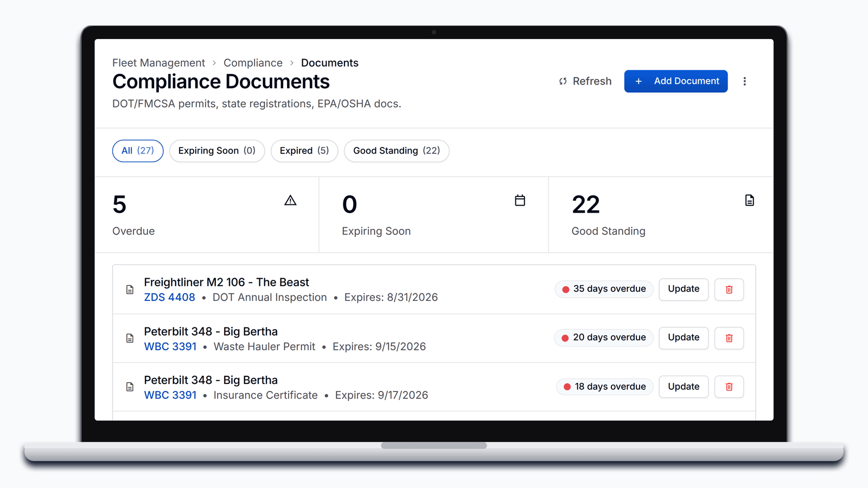Screen dimensions: 868x488
Task: Open Fleet Management breadcrumb
Action: [x=158, y=63]
